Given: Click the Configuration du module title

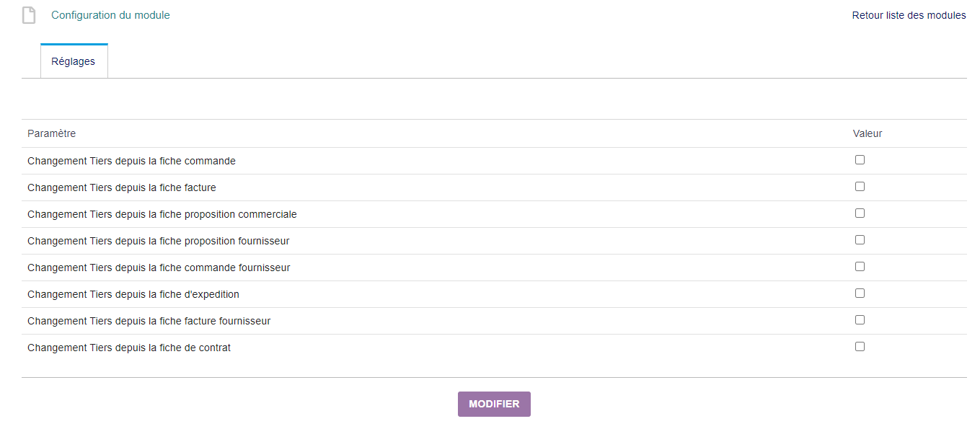Looking at the screenshot, I should point(110,15).
